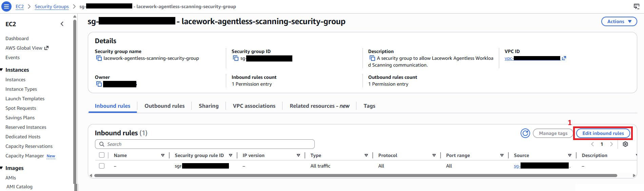Click the horizontal table scrollbar
644x191 pixels.
coord(355,176)
